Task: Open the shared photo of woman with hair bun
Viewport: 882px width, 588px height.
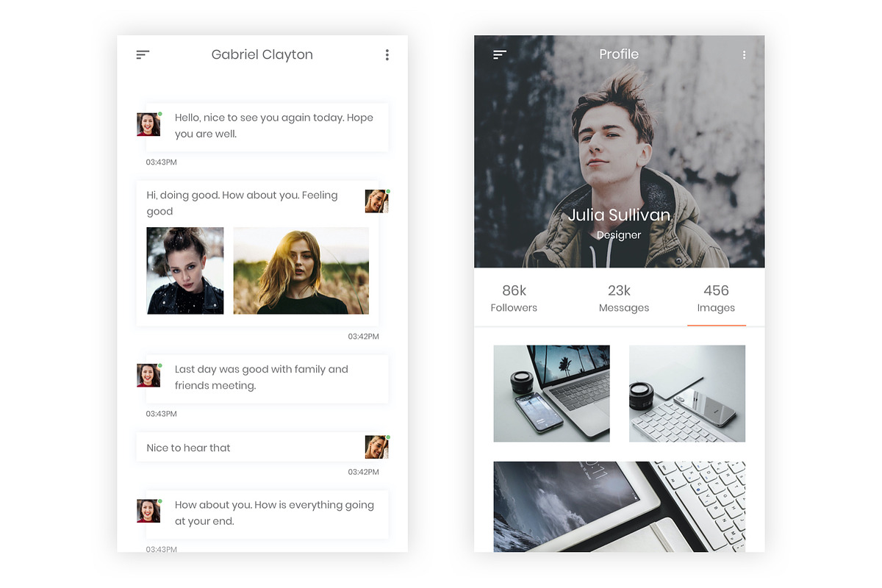Action: point(185,270)
